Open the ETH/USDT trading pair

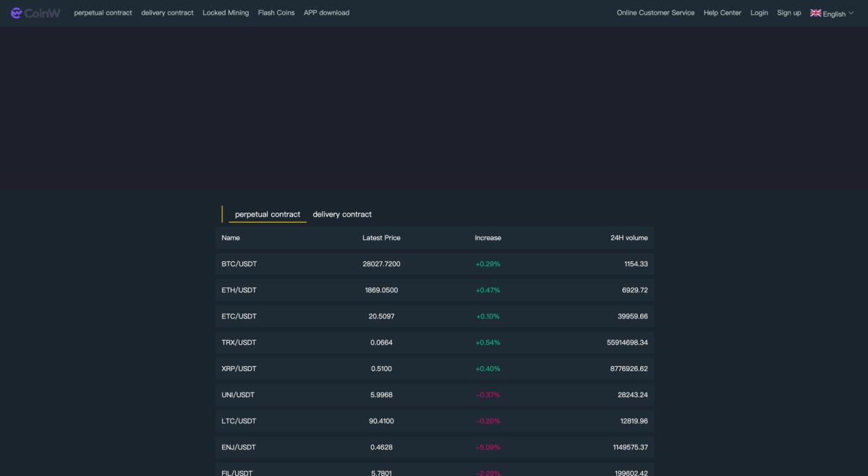tap(434, 289)
